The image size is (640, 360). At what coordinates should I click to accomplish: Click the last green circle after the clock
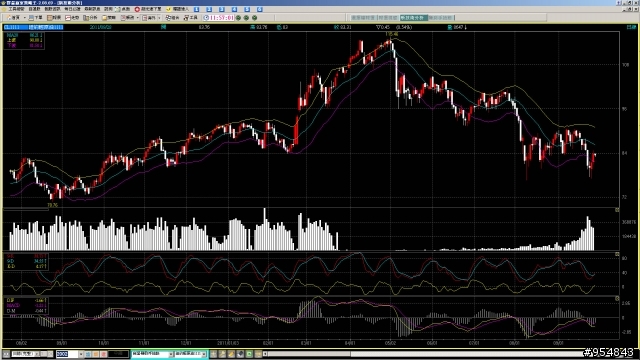coord(254,18)
